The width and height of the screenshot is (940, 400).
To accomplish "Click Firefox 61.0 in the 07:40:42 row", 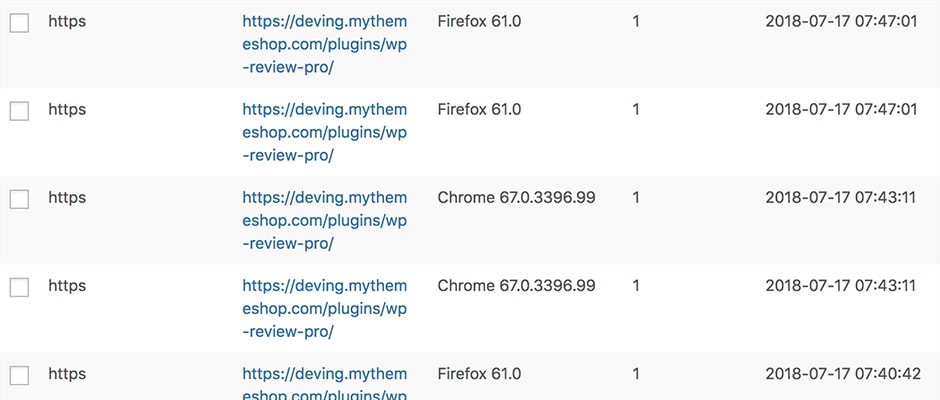I will (x=479, y=374).
